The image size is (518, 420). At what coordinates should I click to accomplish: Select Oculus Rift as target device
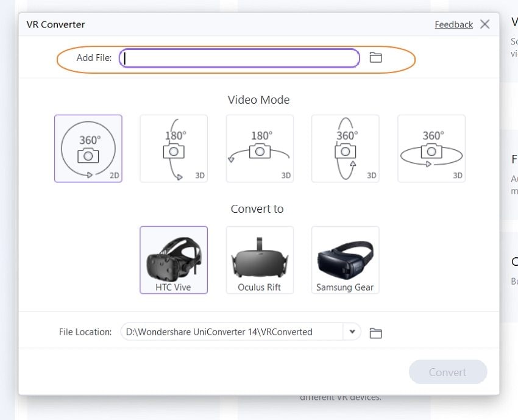click(x=260, y=260)
